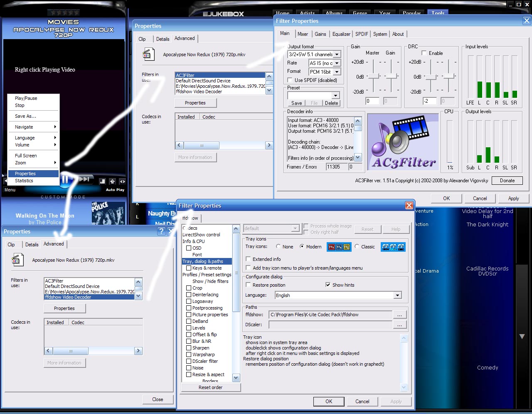
Task: Choose Full Screen from the context menu
Action: [27, 155]
